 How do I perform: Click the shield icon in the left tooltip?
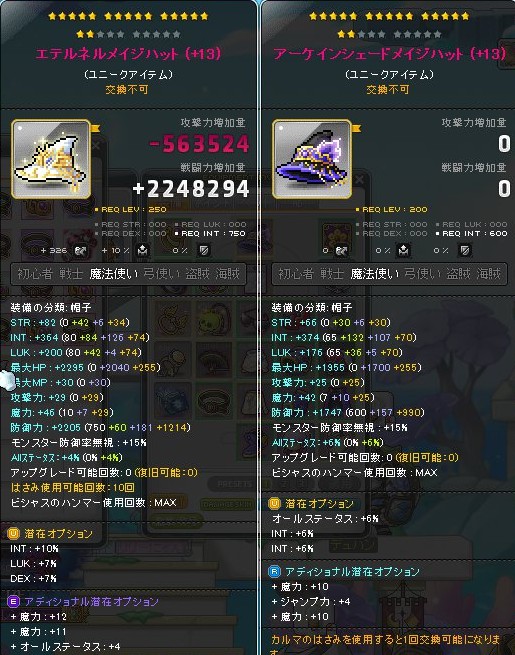(x=204, y=251)
